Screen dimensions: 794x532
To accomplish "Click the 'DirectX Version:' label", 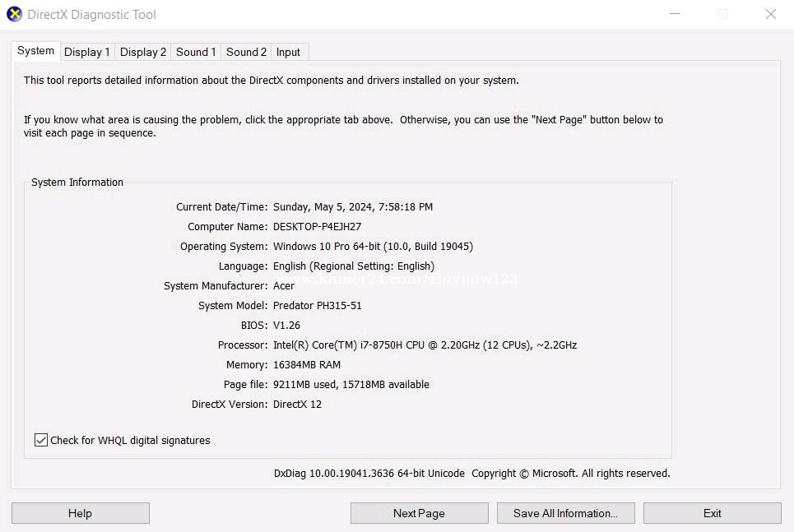I will click(230, 405).
